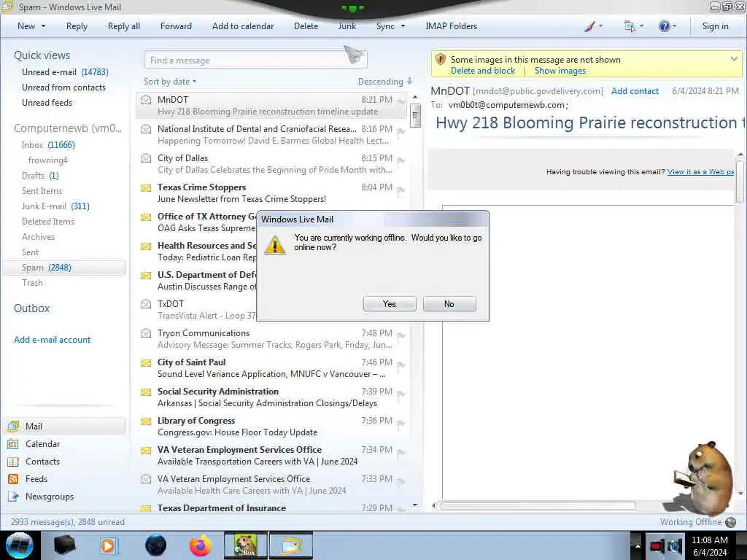Click the taskbar clock
Image resolution: width=747 pixels, height=560 pixels.
(709, 546)
